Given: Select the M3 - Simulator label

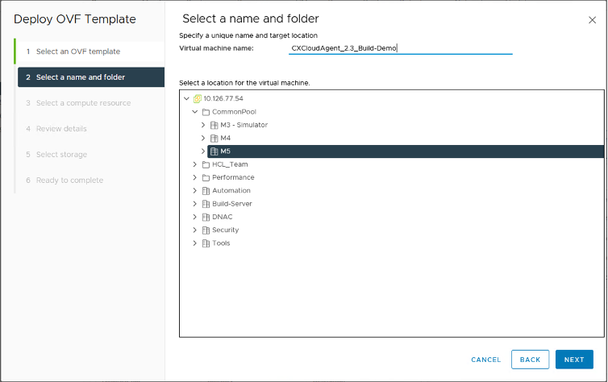Looking at the screenshot, I should point(244,125).
